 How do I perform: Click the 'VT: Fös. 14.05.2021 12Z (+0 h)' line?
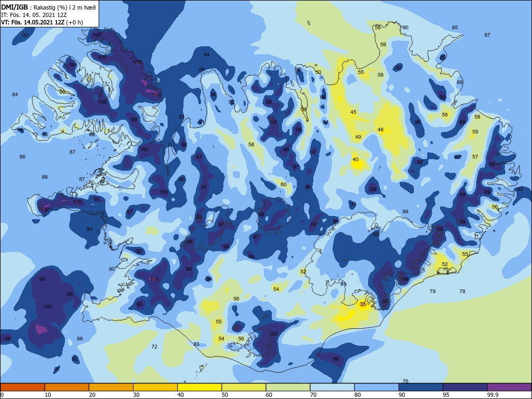41,22
